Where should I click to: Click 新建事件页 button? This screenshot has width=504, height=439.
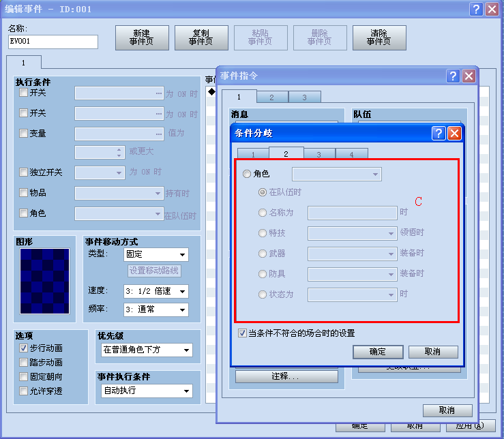(142, 37)
